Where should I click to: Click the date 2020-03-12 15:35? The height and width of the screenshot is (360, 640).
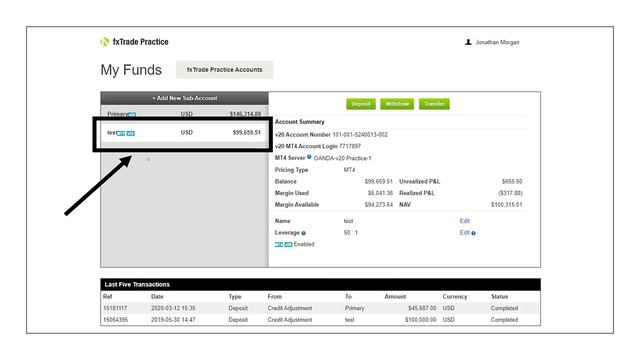[x=173, y=308]
